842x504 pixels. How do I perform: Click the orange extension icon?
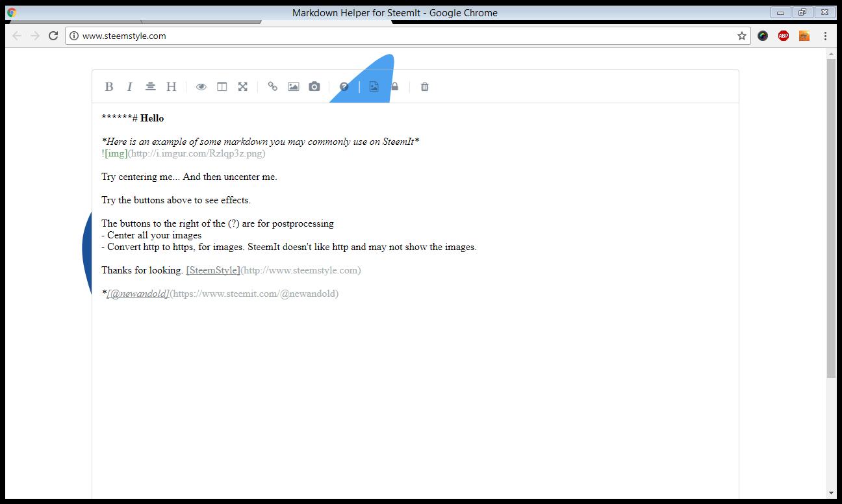point(804,36)
